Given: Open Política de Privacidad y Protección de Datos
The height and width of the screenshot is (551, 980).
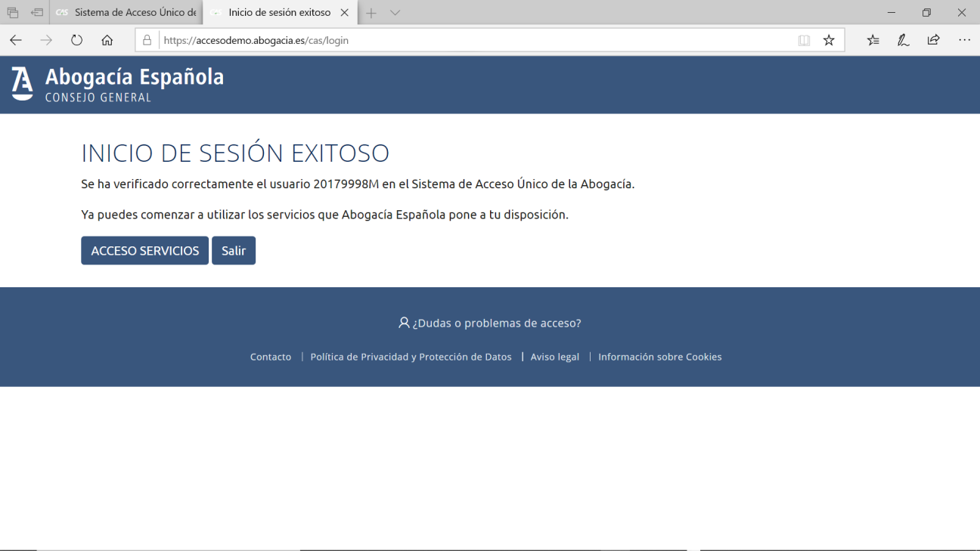Looking at the screenshot, I should 411,357.
